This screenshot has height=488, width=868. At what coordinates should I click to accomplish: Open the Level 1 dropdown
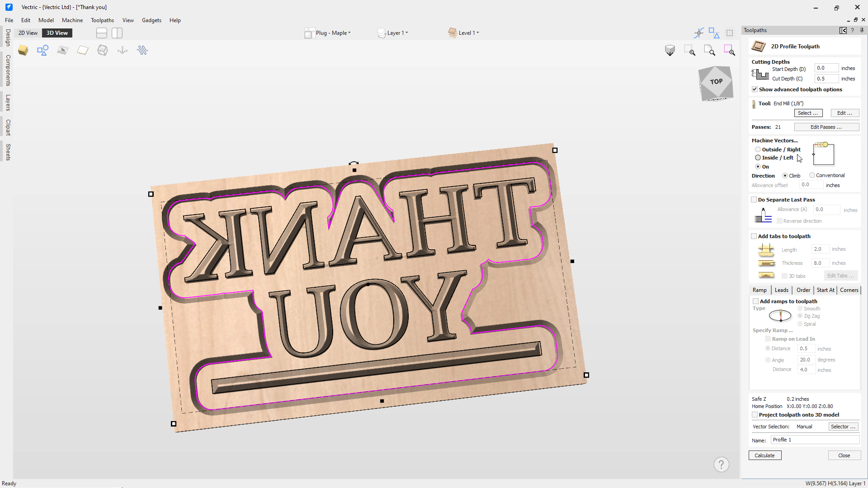[x=468, y=33]
